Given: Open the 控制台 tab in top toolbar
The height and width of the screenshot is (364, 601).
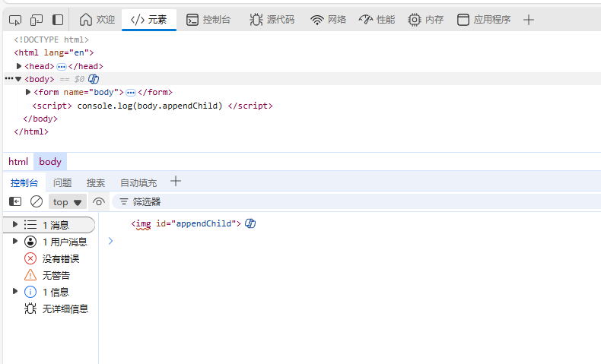Looking at the screenshot, I should [x=208, y=20].
